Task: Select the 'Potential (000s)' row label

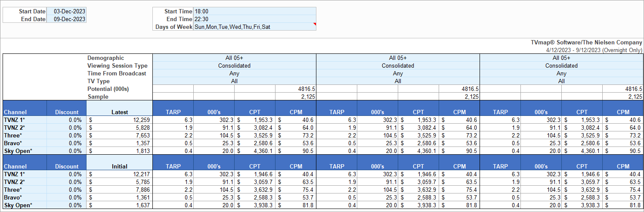Action: tap(108, 89)
